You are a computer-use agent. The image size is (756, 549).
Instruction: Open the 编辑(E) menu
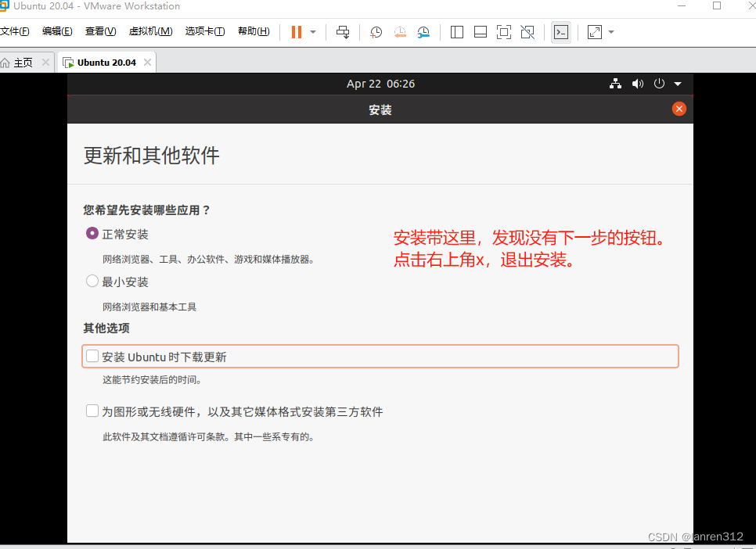[x=57, y=31]
